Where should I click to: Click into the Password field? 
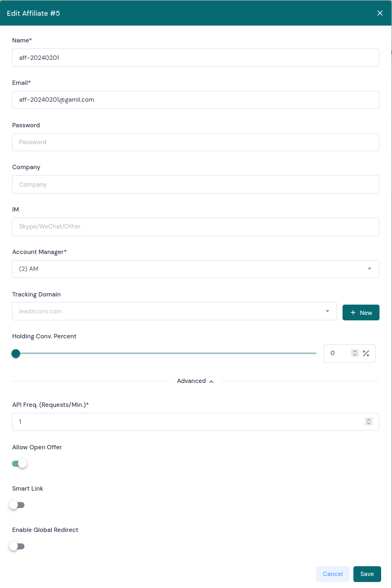(196, 142)
